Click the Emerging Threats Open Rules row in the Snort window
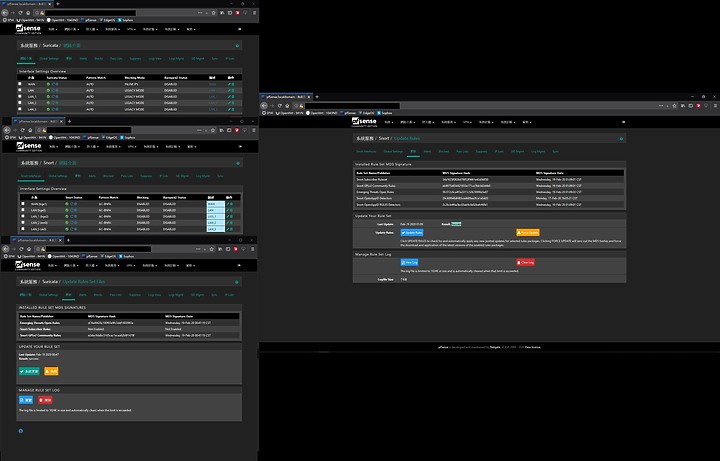The height and width of the screenshot is (461, 720). [489, 192]
